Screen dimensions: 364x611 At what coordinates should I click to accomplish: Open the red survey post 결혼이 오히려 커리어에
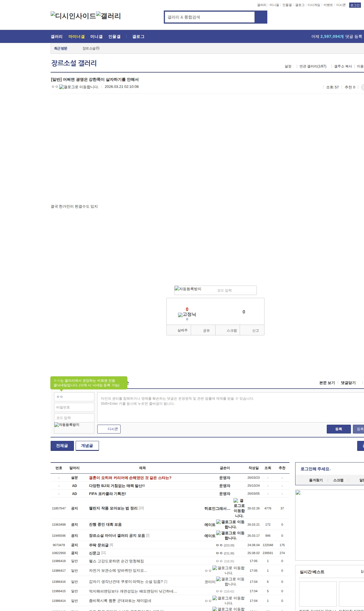coord(130,478)
